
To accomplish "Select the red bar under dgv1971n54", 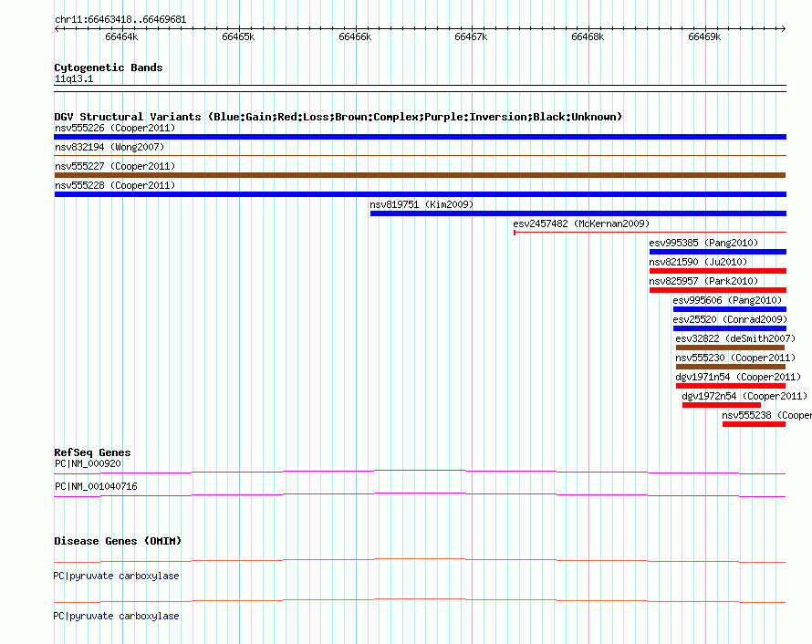I will [731, 386].
